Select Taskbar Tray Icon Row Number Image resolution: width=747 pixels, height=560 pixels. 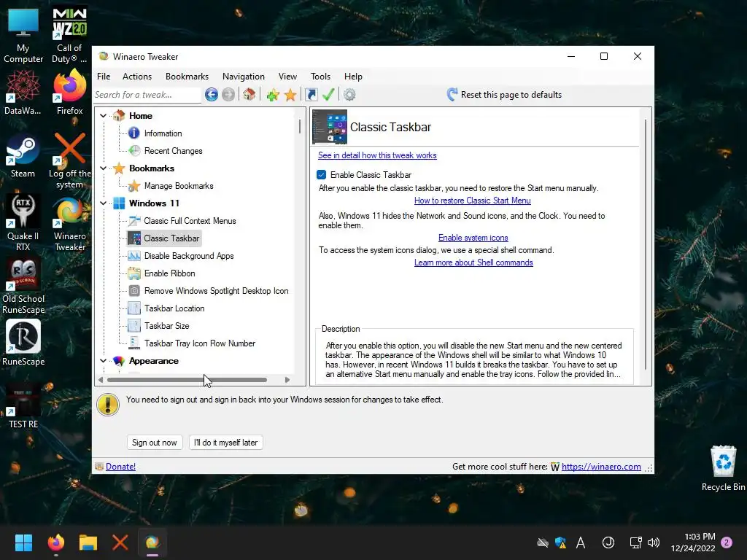200,343
